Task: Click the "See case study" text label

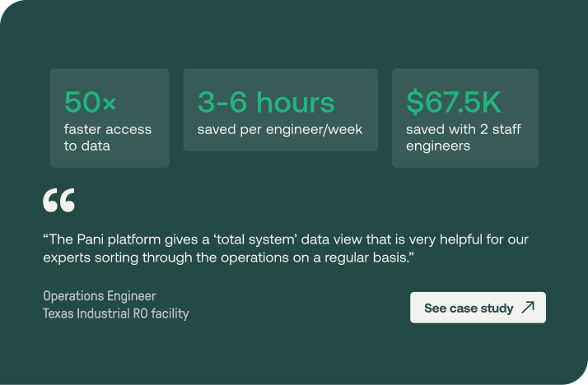Action: click(469, 308)
